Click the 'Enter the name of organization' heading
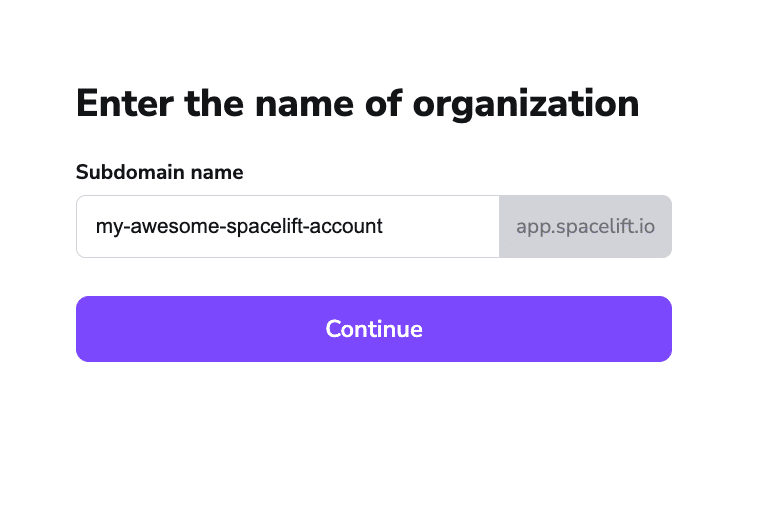 pos(357,104)
